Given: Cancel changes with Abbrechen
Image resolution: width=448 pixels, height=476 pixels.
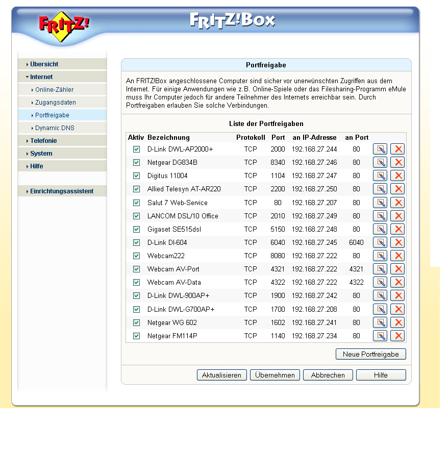Looking at the screenshot, I should [328, 375].
